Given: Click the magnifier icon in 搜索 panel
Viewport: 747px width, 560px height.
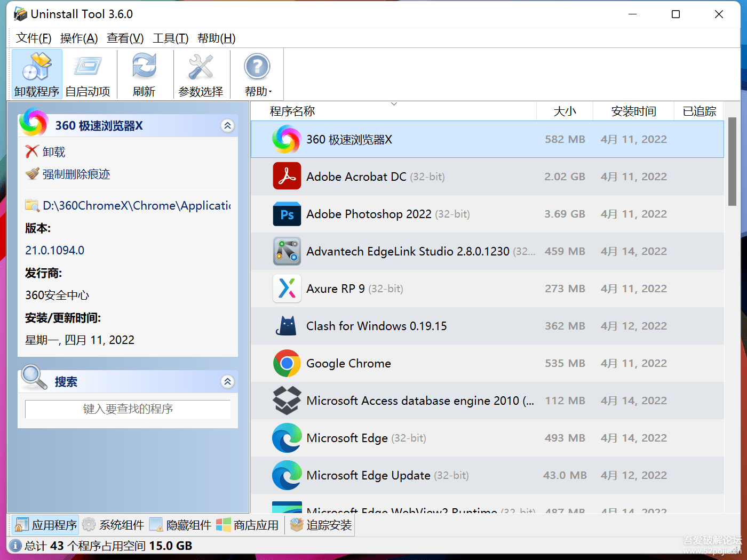Looking at the screenshot, I should pos(34,378).
